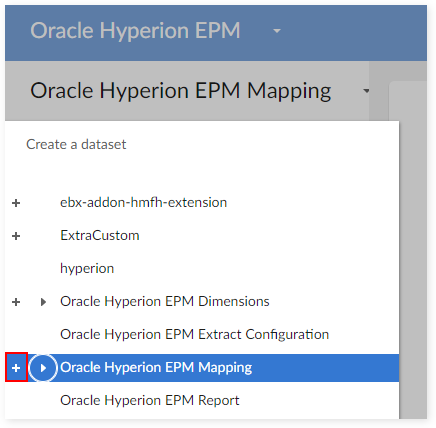
Task: Select Oracle Hyperion EPM Report dataset
Action: click(x=150, y=400)
